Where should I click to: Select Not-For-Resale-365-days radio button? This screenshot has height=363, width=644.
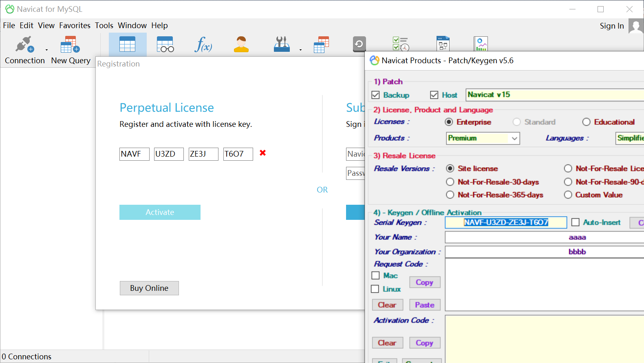tap(450, 195)
